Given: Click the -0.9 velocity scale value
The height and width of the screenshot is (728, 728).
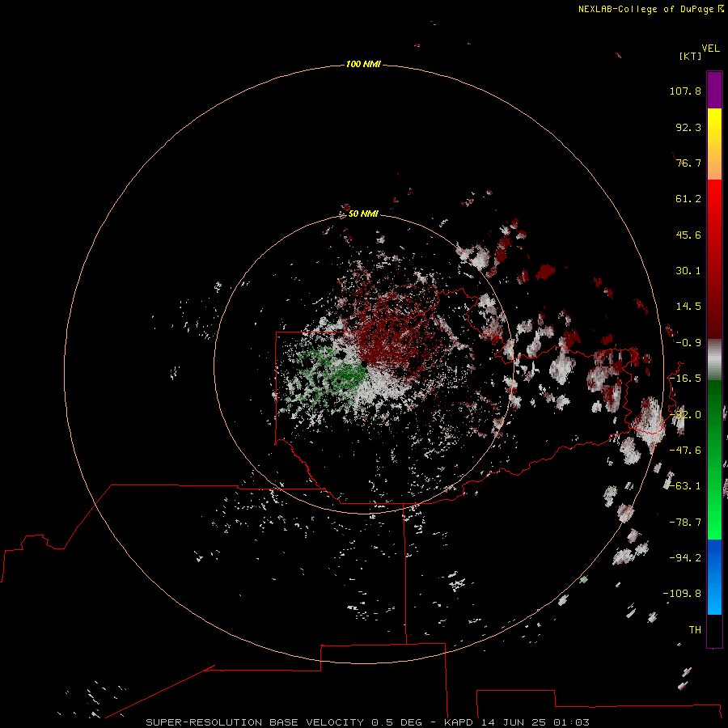Looking at the screenshot, I should pos(688,343).
